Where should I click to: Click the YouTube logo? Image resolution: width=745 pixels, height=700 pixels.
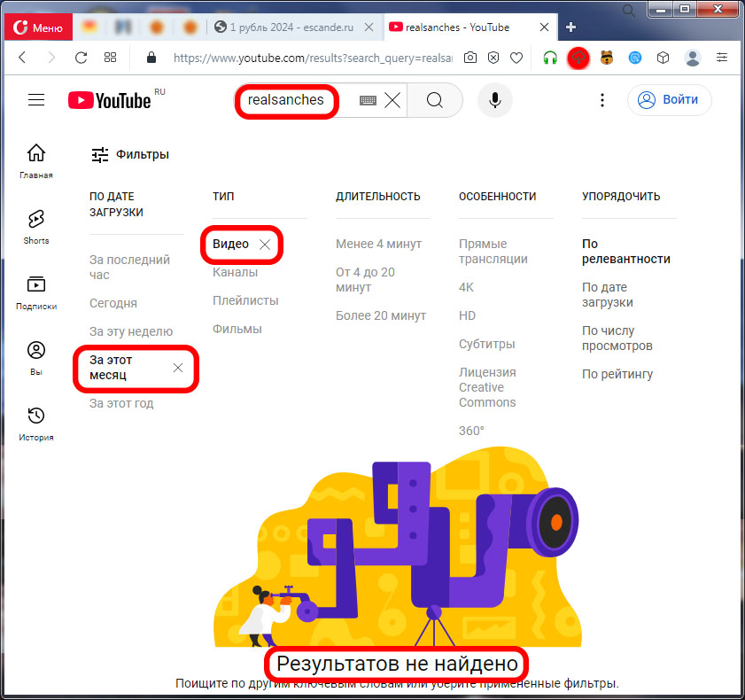pyautogui.click(x=110, y=100)
